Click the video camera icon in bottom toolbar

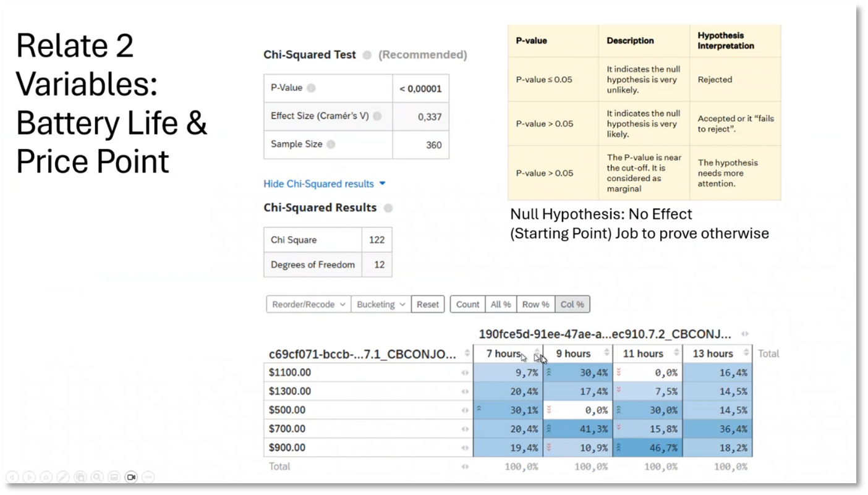point(131,476)
